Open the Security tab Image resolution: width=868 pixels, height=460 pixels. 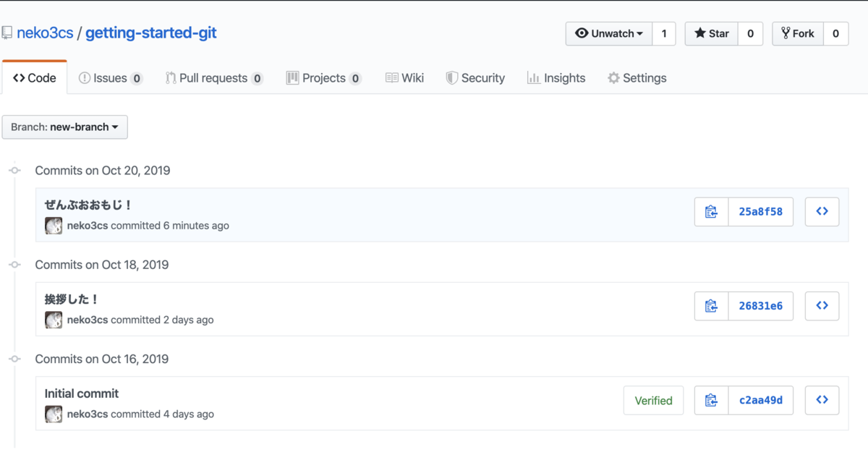click(x=475, y=77)
